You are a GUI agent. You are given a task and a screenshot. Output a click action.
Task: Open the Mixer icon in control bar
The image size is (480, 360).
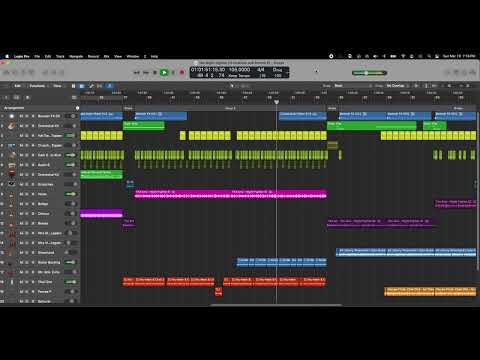53,72
